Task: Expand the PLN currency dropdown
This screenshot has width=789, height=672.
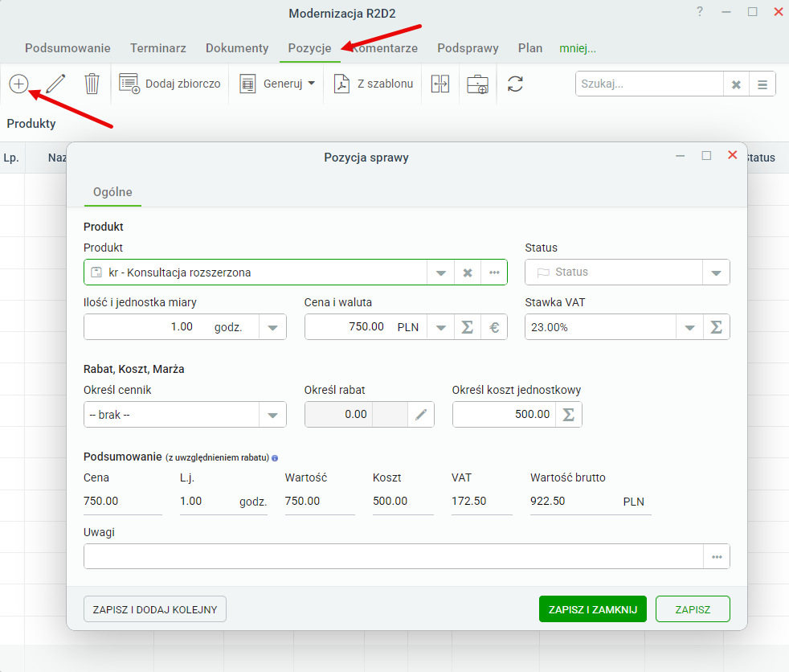Action: [441, 327]
